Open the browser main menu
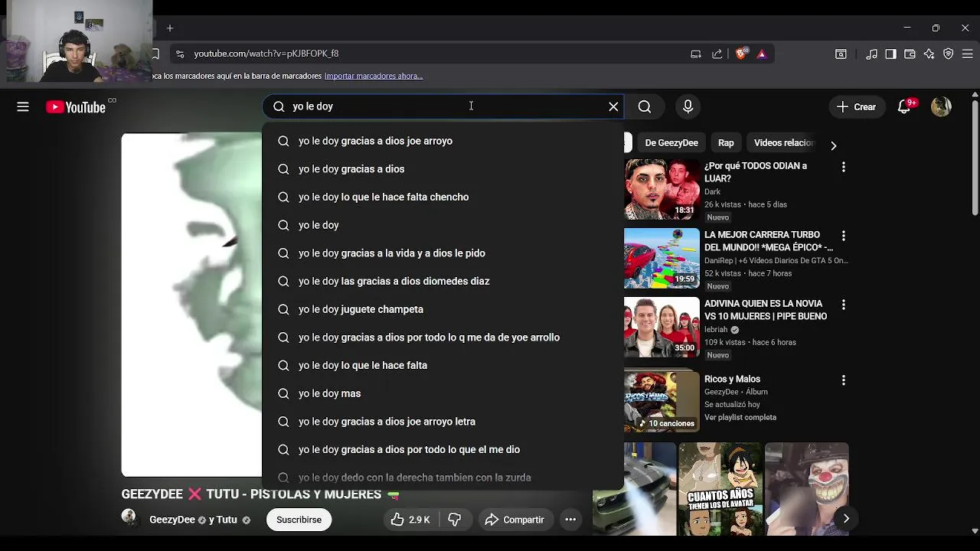This screenshot has width=980, height=551. point(968,54)
